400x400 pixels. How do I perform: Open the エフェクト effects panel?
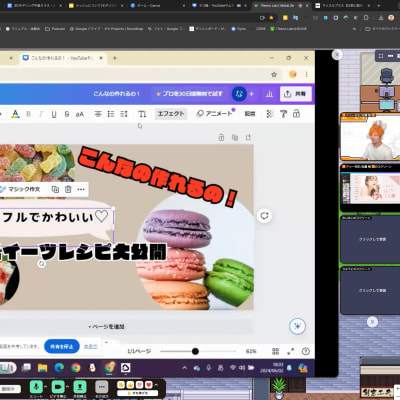[171, 114]
